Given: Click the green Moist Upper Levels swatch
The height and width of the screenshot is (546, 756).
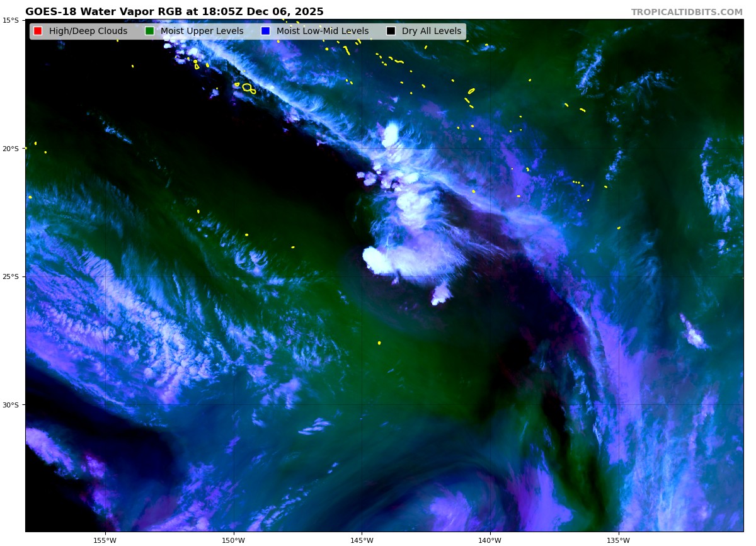Looking at the screenshot, I should pyautogui.click(x=149, y=31).
